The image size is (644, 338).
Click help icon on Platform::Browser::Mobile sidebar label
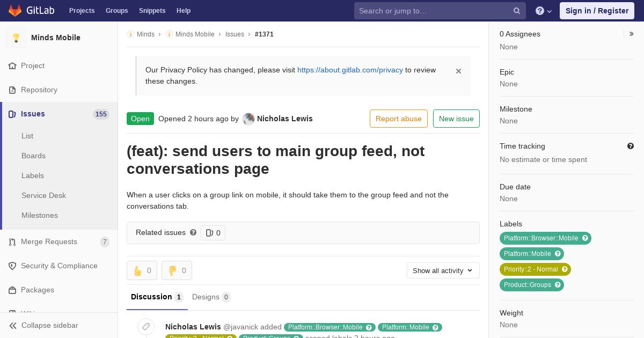pyautogui.click(x=586, y=238)
